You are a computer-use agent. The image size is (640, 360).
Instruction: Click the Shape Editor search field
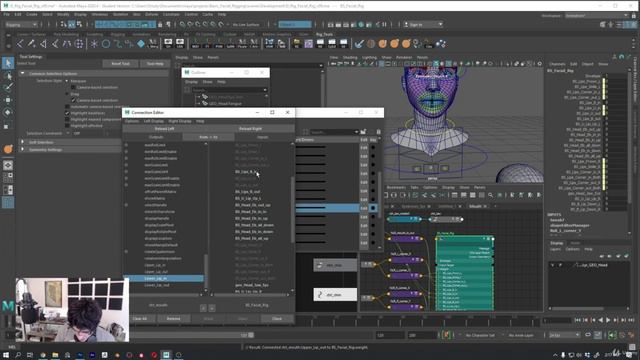click(x=334, y=132)
